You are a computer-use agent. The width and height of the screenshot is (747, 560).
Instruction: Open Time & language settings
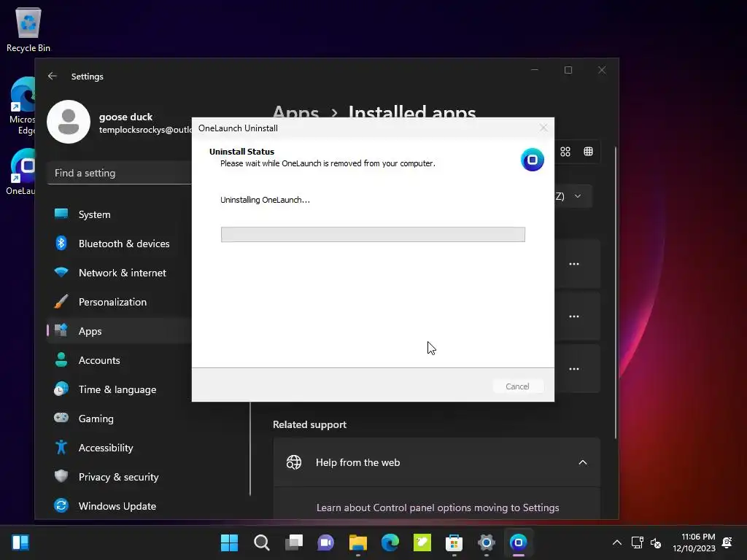[119, 389]
